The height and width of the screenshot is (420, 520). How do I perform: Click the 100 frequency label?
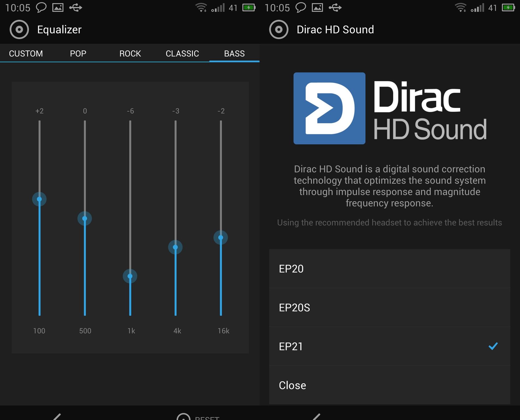pyautogui.click(x=39, y=331)
